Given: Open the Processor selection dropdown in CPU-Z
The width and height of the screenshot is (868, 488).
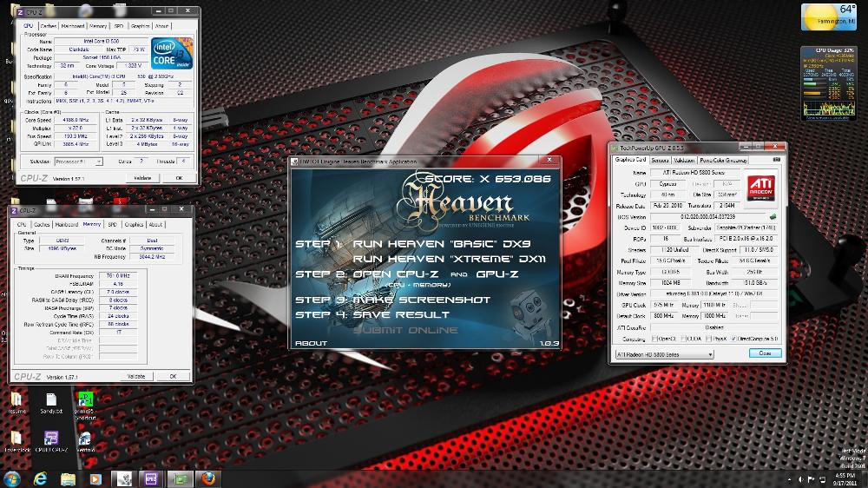Looking at the screenshot, I should pos(79,162).
